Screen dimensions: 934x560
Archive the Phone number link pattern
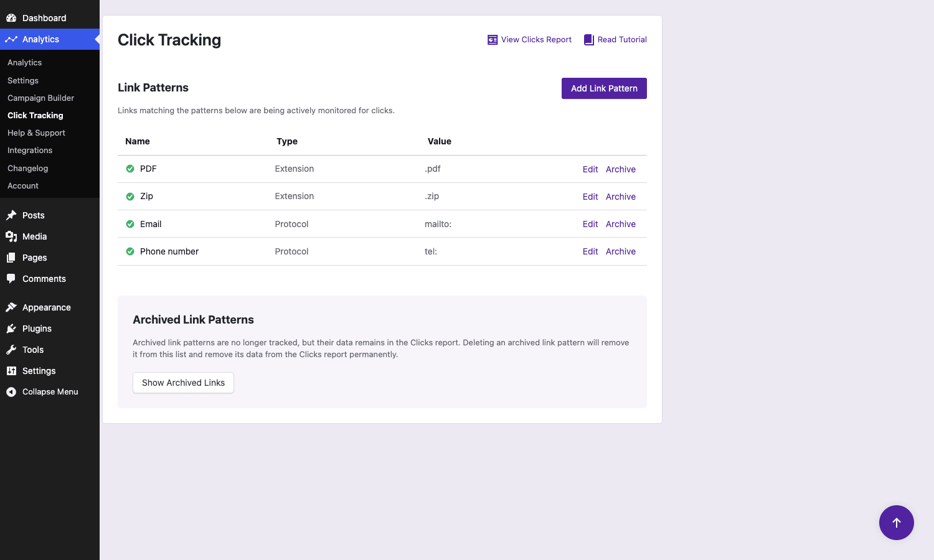click(621, 251)
